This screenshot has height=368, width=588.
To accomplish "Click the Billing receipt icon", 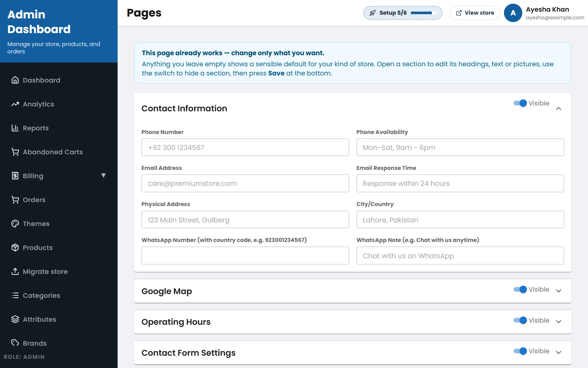I will (x=15, y=176).
